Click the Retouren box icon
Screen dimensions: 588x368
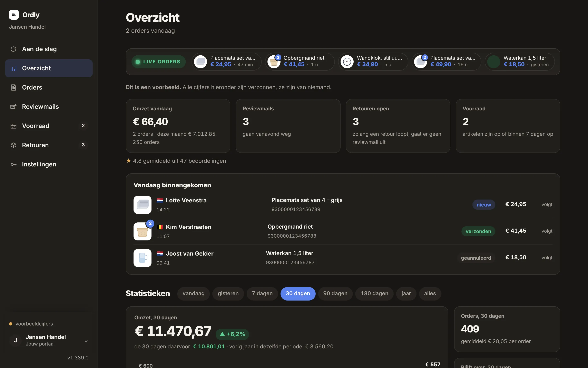[x=14, y=145]
